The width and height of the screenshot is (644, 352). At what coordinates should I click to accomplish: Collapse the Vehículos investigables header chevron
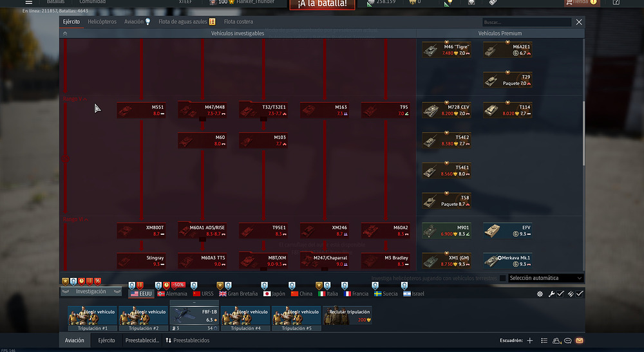point(65,33)
